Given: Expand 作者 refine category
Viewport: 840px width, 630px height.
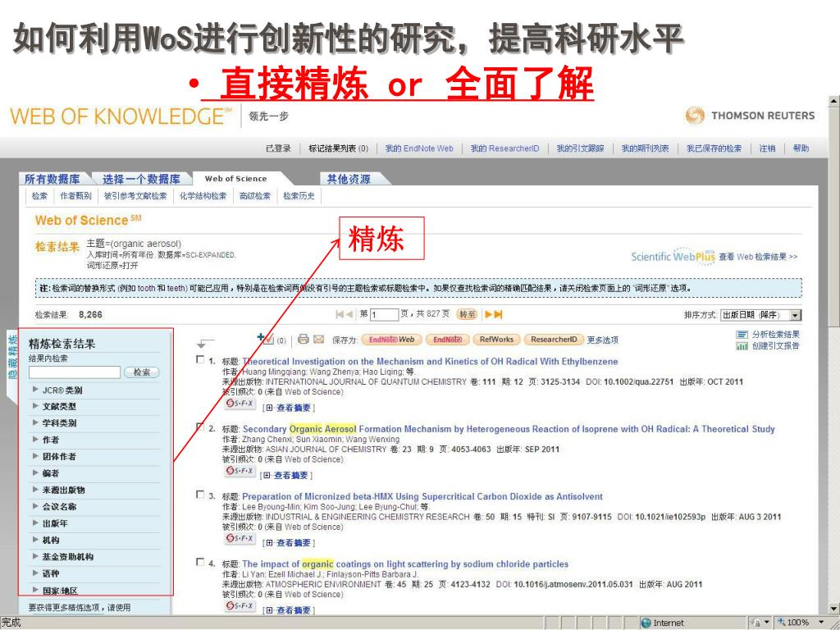Looking at the screenshot, I should click(35, 440).
